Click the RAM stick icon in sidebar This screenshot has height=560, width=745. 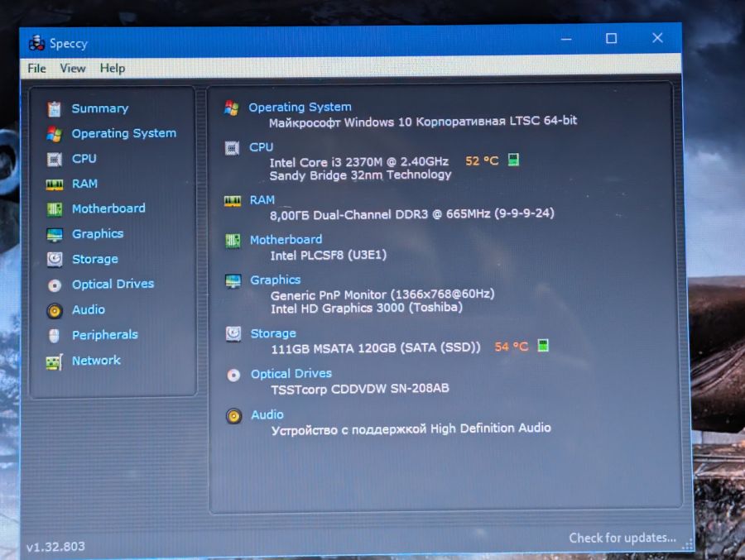(x=54, y=184)
